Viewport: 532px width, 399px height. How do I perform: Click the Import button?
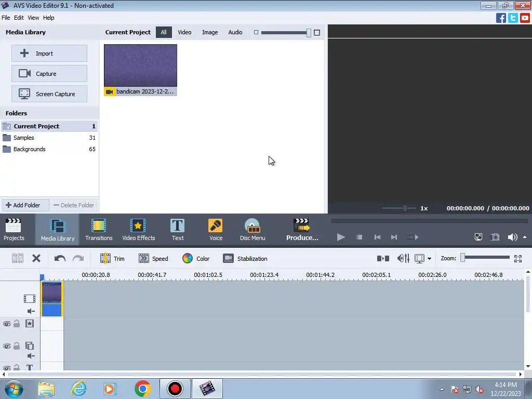pyautogui.click(x=49, y=54)
